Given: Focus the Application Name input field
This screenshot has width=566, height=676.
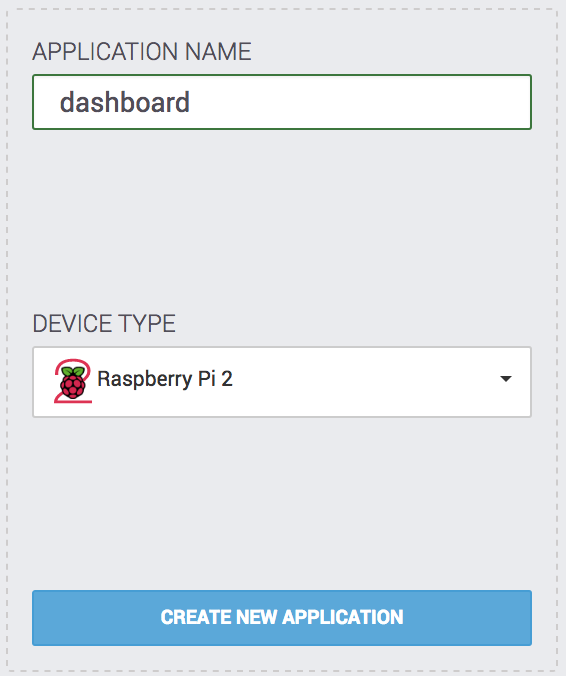Looking at the screenshot, I should (x=282, y=102).
